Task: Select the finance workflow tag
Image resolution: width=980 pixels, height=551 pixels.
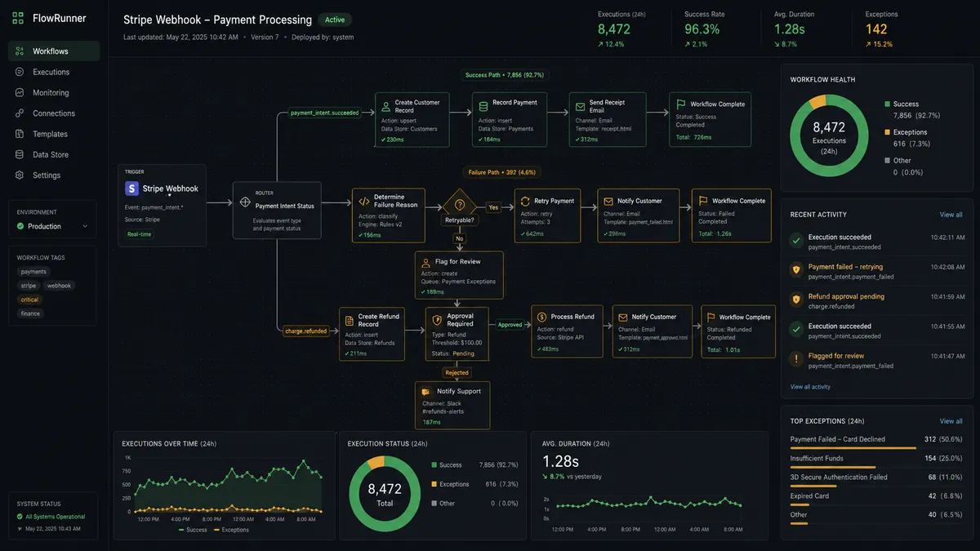Action: point(30,313)
